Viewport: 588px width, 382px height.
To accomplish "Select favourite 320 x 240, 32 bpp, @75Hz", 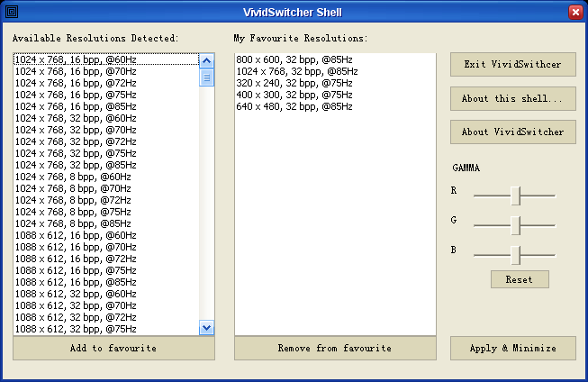I will 335,83.
